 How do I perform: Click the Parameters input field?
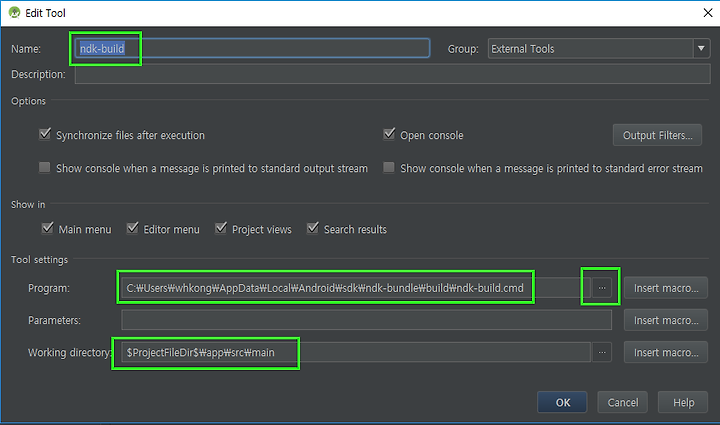point(366,320)
